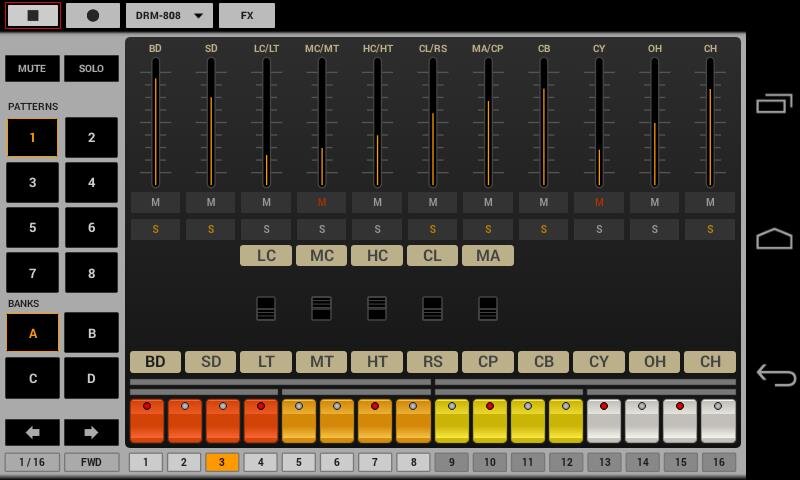The image size is (800, 480).
Task: Start recording with the circle record button
Action: (93, 15)
